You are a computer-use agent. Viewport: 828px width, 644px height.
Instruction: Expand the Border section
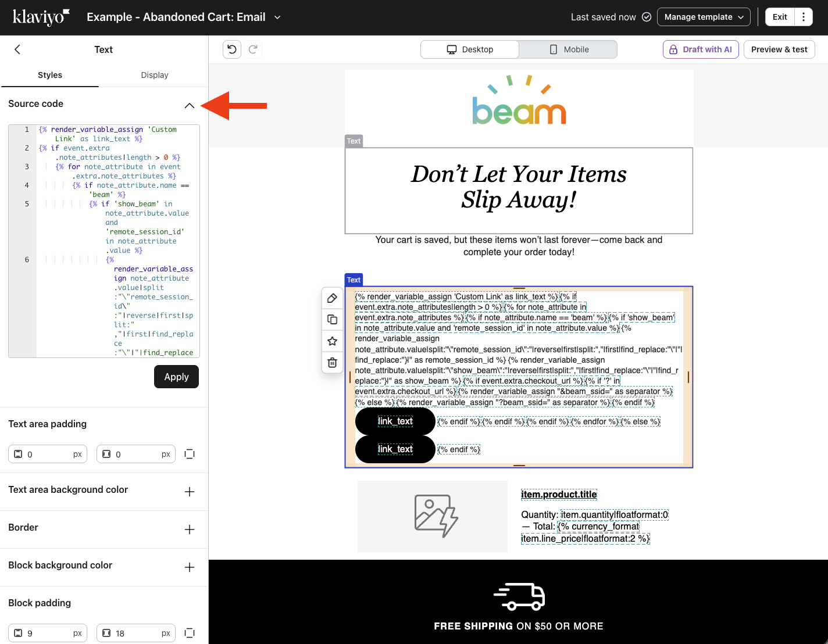click(x=190, y=529)
